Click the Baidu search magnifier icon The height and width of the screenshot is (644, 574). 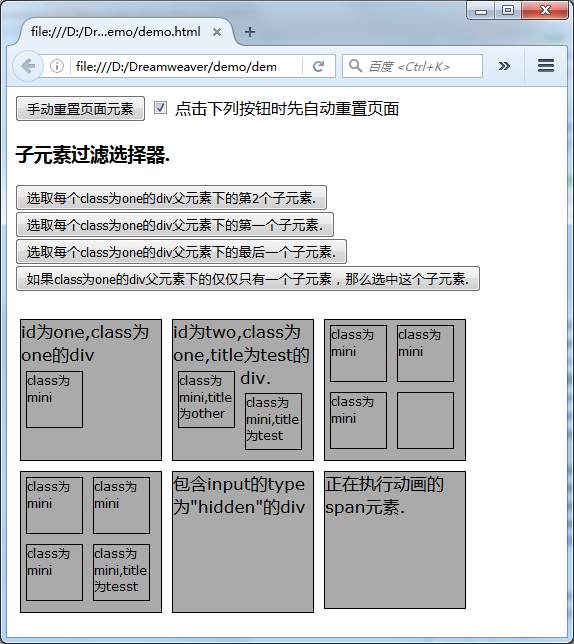(355, 66)
